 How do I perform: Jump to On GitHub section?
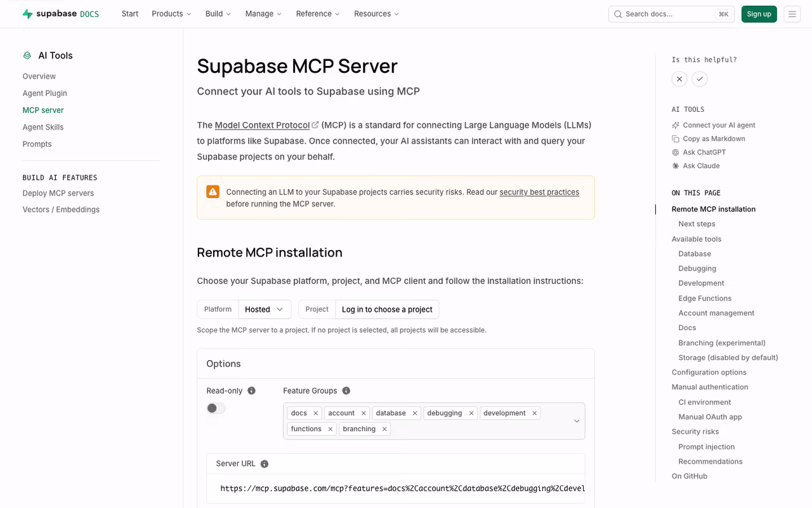click(x=690, y=476)
